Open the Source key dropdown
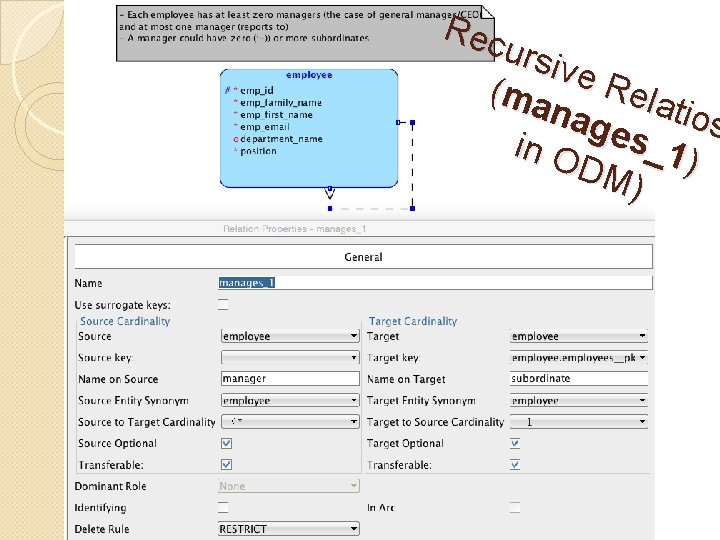Image resolution: width=720 pixels, height=540 pixels. 290,357
